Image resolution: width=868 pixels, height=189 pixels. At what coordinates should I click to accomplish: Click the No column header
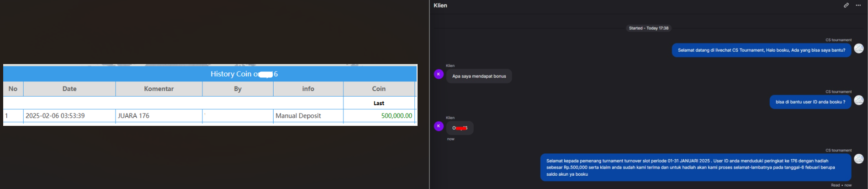tap(13, 89)
